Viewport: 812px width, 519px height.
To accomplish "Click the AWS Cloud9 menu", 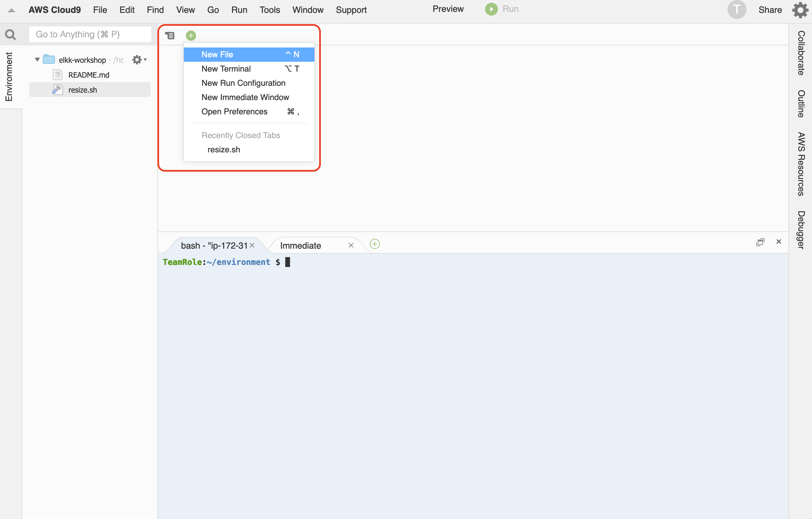I will click(55, 10).
